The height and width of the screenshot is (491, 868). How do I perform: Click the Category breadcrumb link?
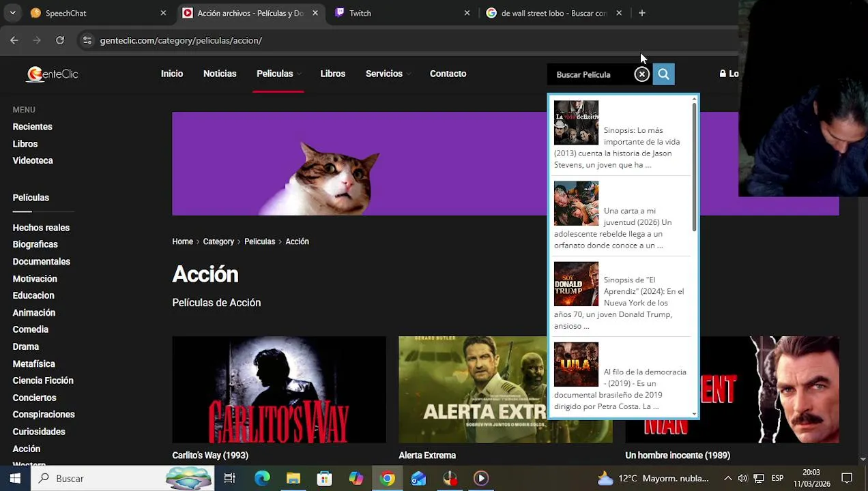(x=218, y=241)
